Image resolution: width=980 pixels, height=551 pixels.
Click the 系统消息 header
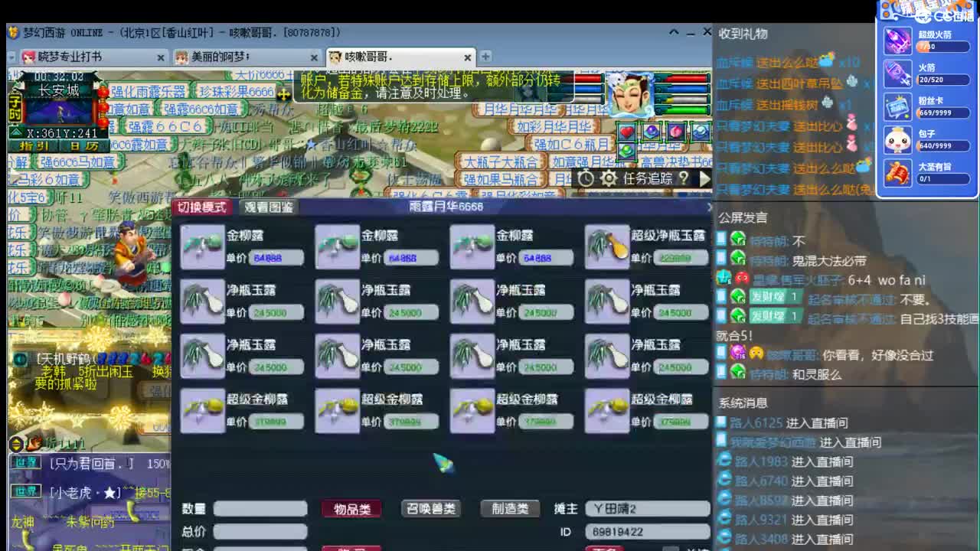[x=743, y=403]
